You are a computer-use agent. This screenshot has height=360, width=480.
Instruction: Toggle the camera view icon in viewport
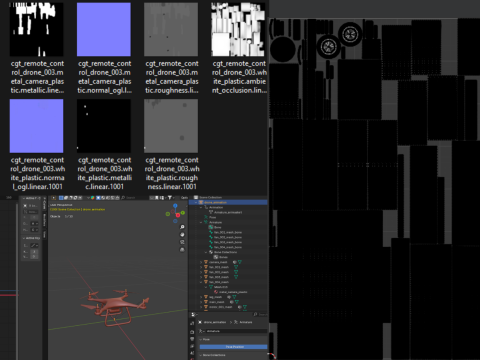(182, 242)
